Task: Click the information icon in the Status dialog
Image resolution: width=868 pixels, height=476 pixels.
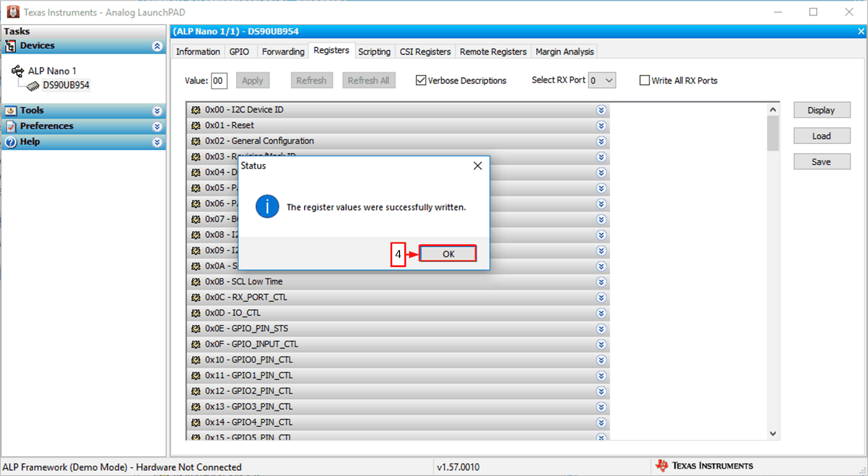Action: pyautogui.click(x=267, y=206)
